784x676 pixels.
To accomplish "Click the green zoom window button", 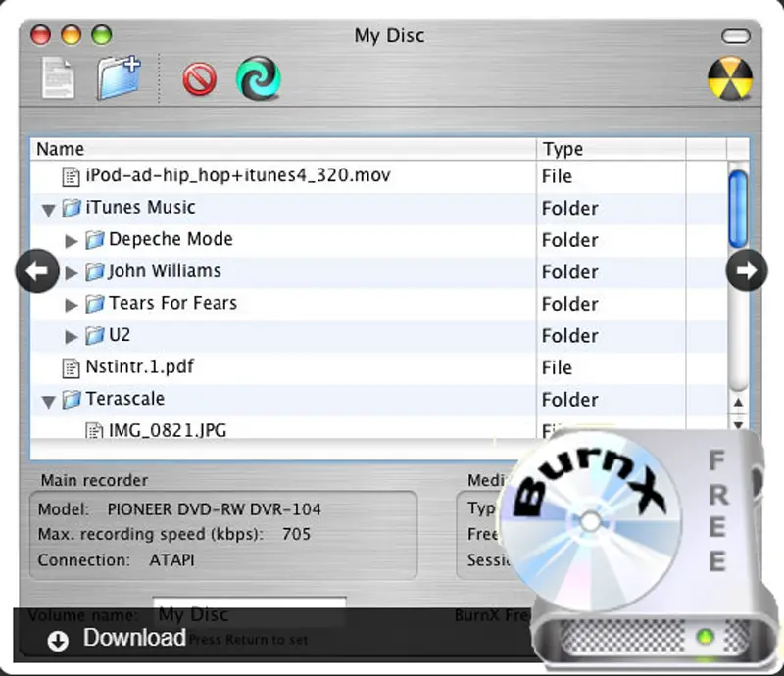I will pos(102,35).
